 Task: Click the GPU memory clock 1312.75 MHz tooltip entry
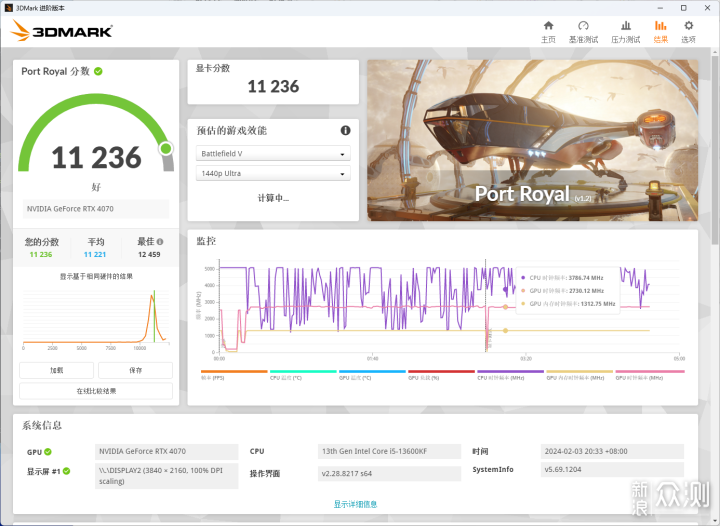568,303
